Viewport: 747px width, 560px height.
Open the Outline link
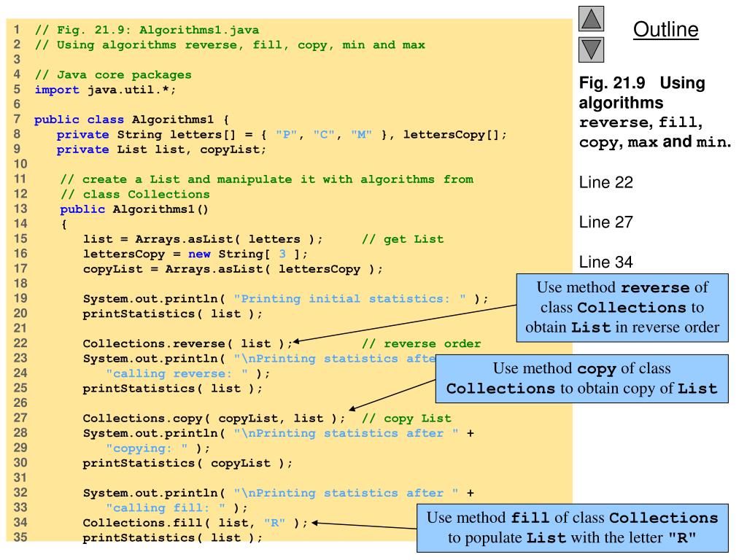[665, 29]
